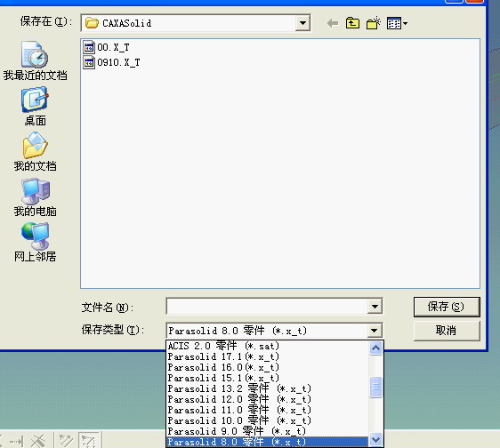500x448 pixels.
Task: Click the pressed dotted-box tool in bottom toolbar
Action: click(88, 440)
